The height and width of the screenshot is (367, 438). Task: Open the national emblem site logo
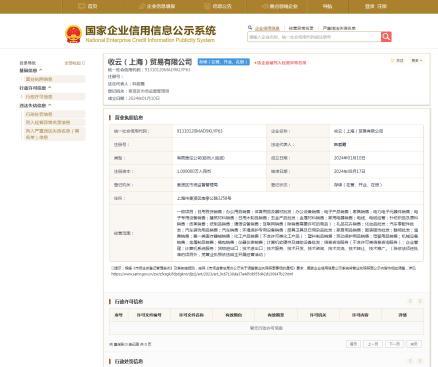pos(73,34)
